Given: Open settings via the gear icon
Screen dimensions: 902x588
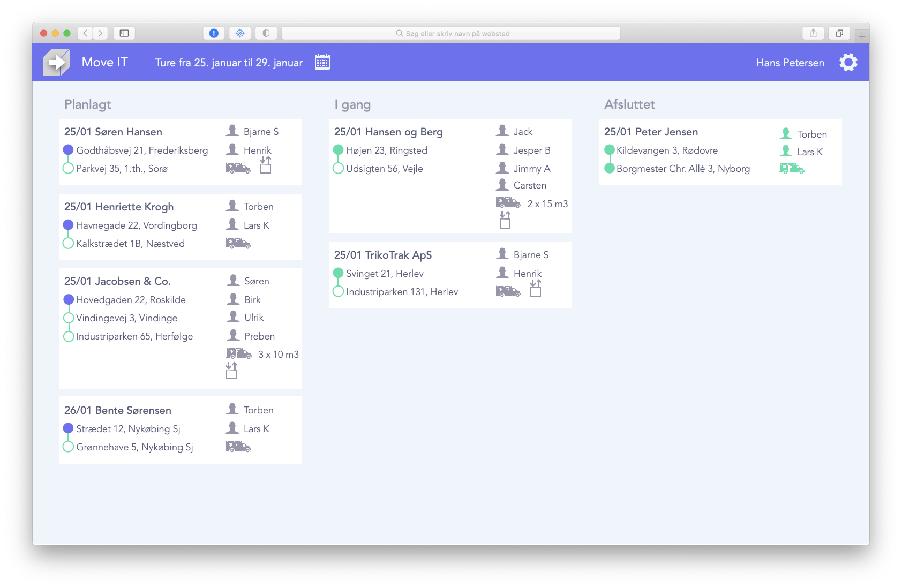Looking at the screenshot, I should pyautogui.click(x=848, y=62).
